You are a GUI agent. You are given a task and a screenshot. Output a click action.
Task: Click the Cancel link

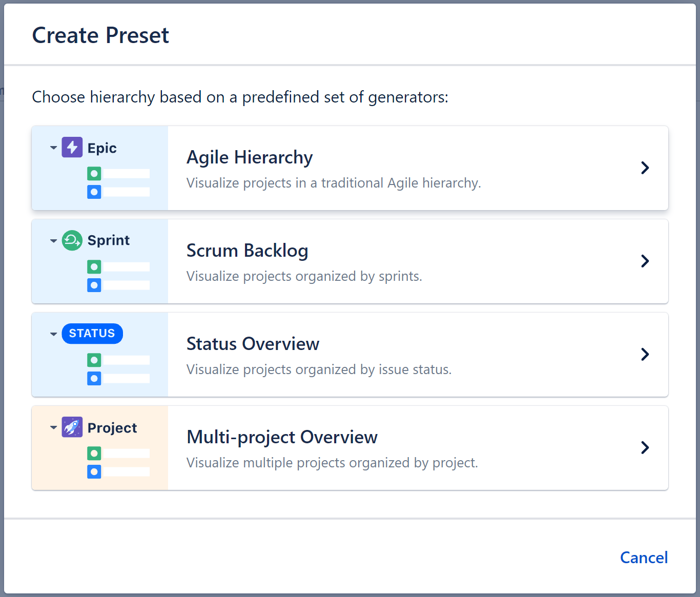coord(644,558)
